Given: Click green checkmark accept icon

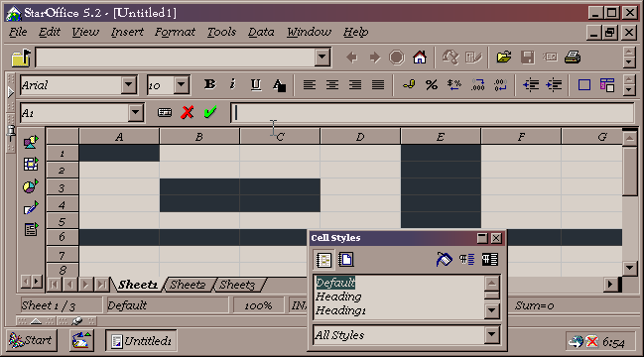Looking at the screenshot, I should pos(210,112).
